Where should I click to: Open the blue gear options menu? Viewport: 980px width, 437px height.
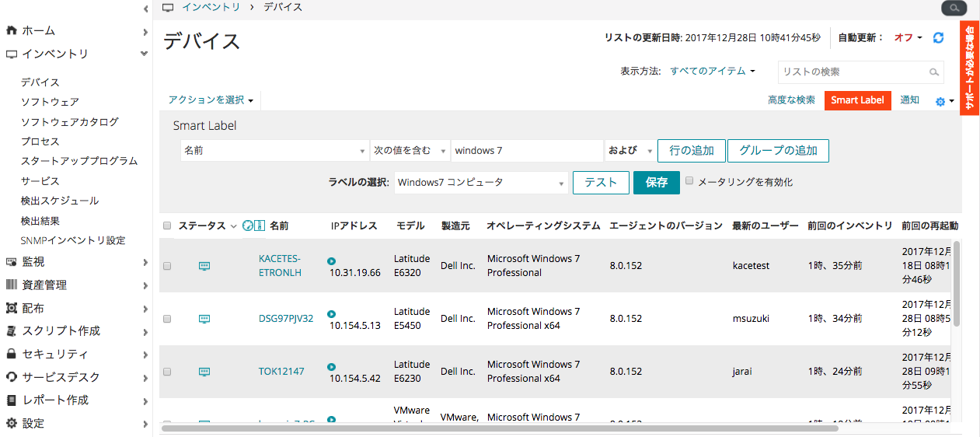pyautogui.click(x=944, y=101)
